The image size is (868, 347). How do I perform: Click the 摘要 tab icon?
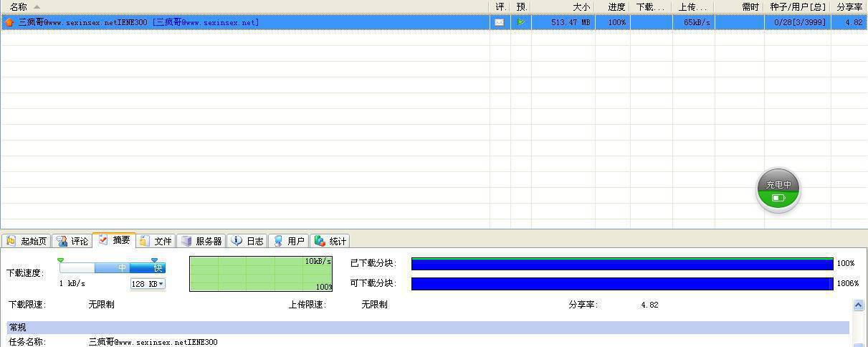tap(103, 239)
